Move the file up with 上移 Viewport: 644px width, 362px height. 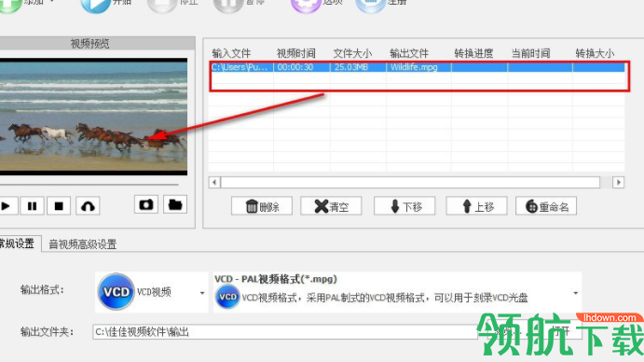(477, 206)
